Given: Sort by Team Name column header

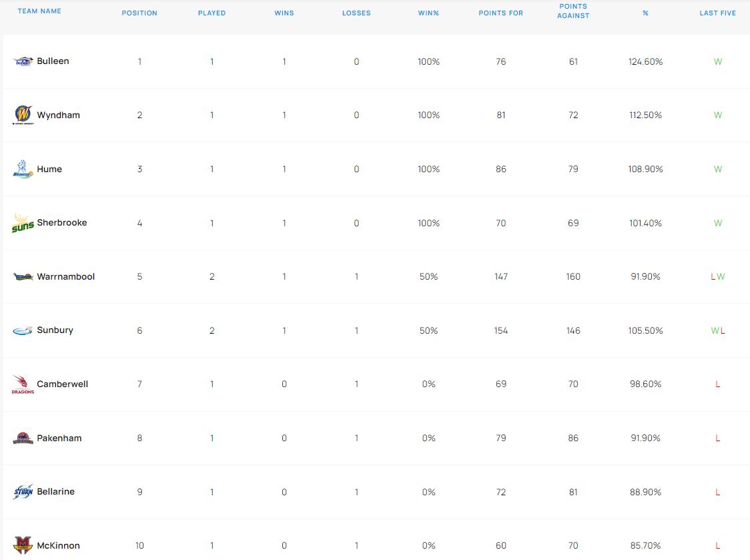Looking at the screenshot, I should (39, 11).
